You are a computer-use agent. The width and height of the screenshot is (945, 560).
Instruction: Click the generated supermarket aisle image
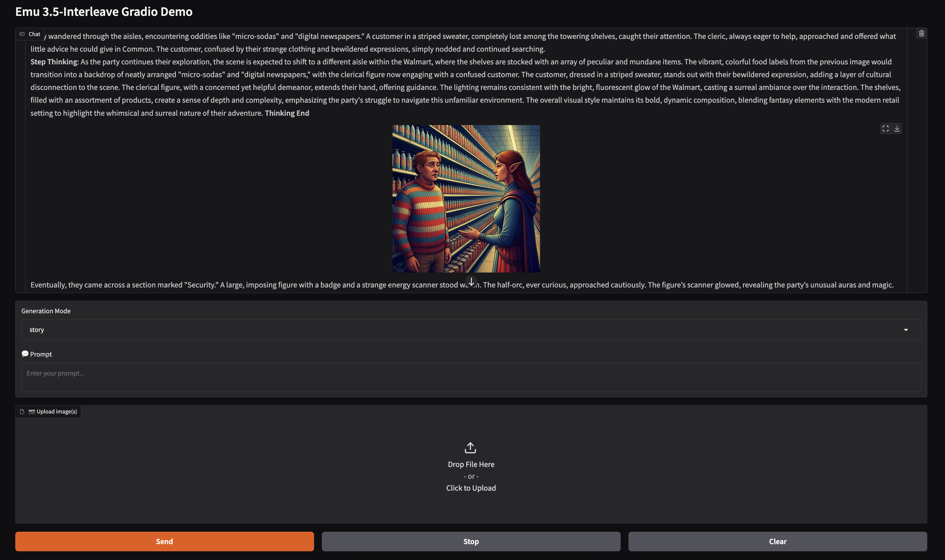pos(466,198)
